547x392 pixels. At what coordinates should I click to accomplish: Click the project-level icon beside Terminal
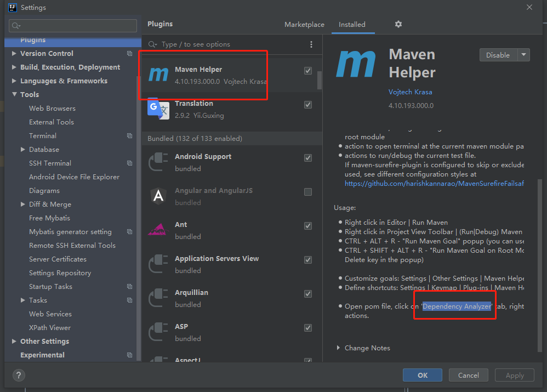(x=130, y=136)
